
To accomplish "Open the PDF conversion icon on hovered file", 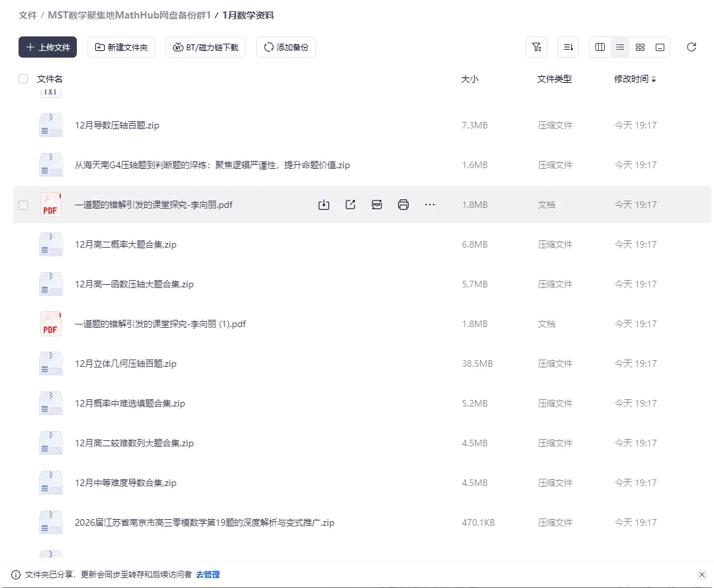I will click(x=377, y=205).
